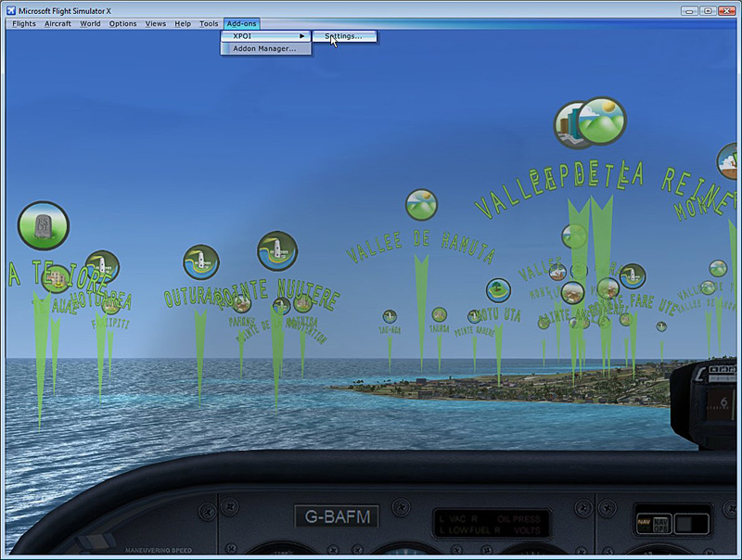Open the Flights menu
Screen dimensions: 742x560
coord(24,23)
